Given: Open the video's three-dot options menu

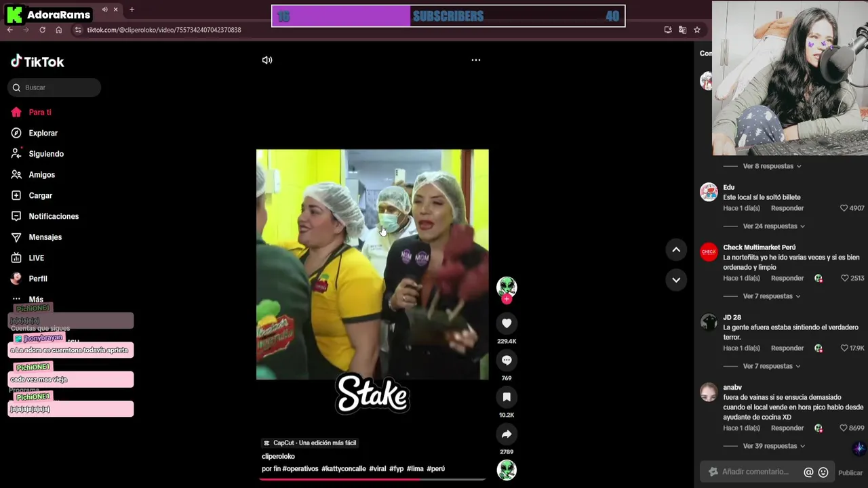Looking at the screenshot, I should [x=476, y=60].
